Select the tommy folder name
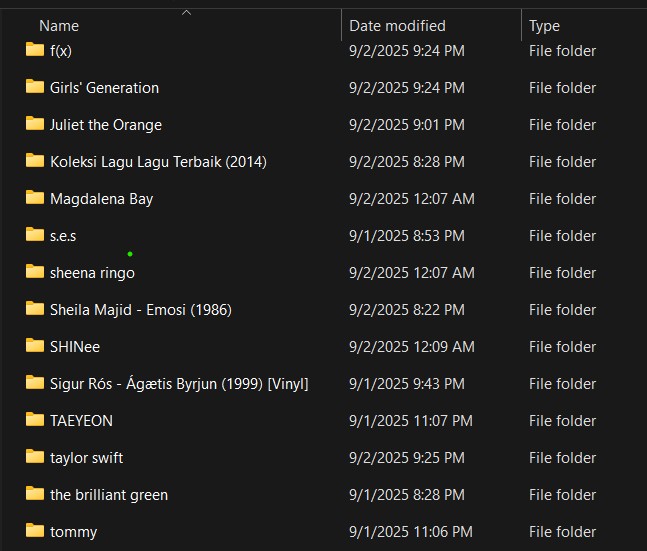Screen dimensions: 647x551 (73, 532)
